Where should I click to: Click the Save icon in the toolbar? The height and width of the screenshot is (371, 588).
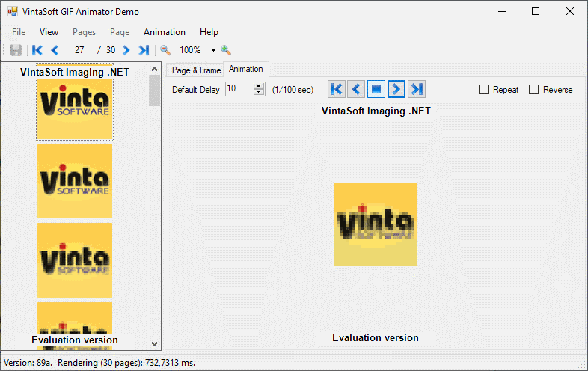coord(16,50)
